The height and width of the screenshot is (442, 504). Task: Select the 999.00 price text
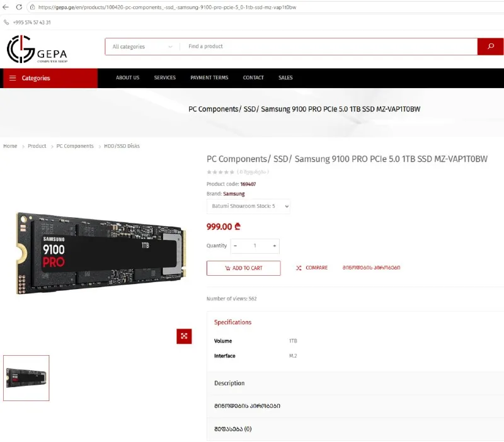point(224,227)
